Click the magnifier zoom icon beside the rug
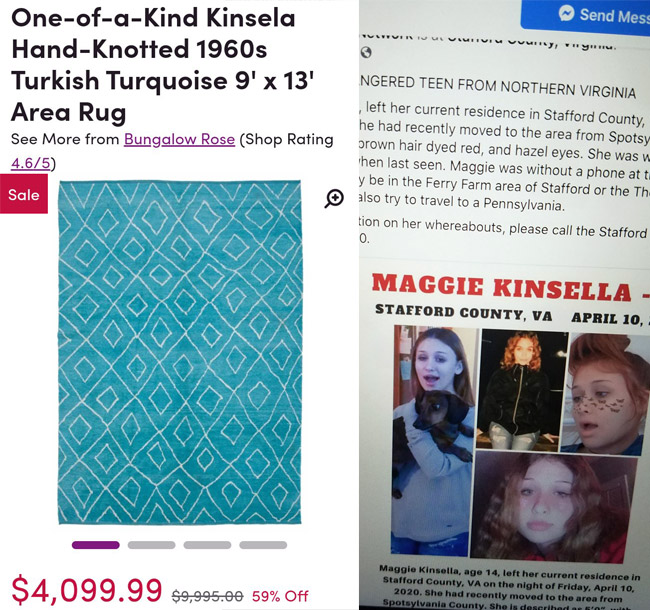The width and height of the screenshot is (650, 610). [x=334, y=198]
